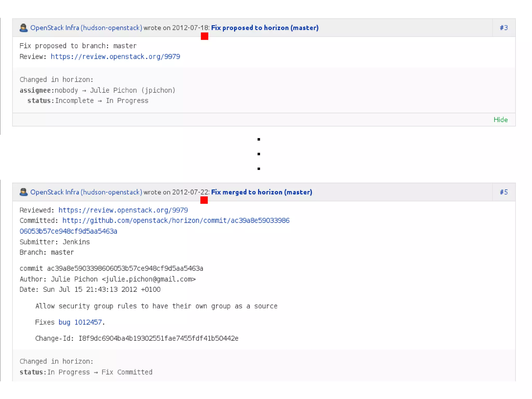The width and height of the screenshot is (532, 399).
Task: Click the avatar icon on comment #5
Action: pos(24,192)
